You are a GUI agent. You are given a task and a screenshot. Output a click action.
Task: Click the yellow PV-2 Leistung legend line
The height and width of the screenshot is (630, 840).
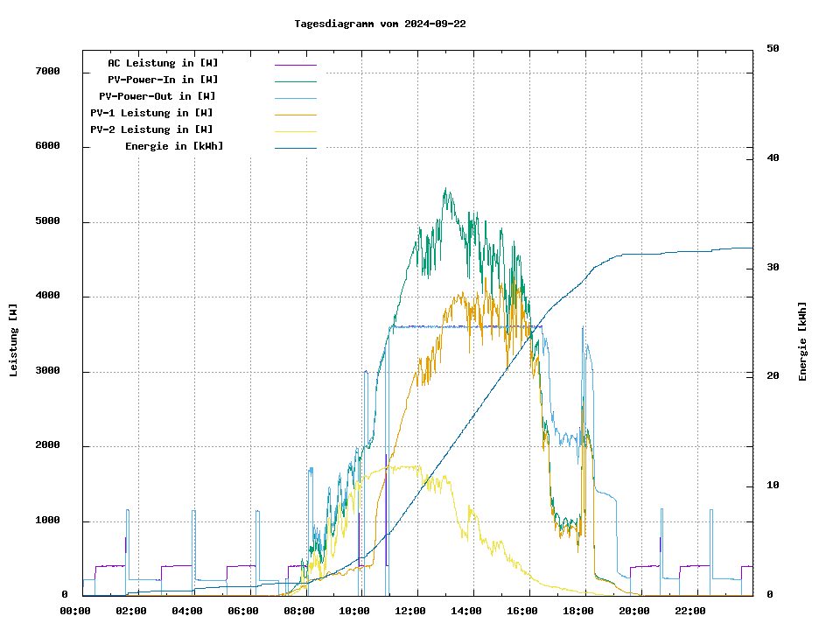coord(295,131)
